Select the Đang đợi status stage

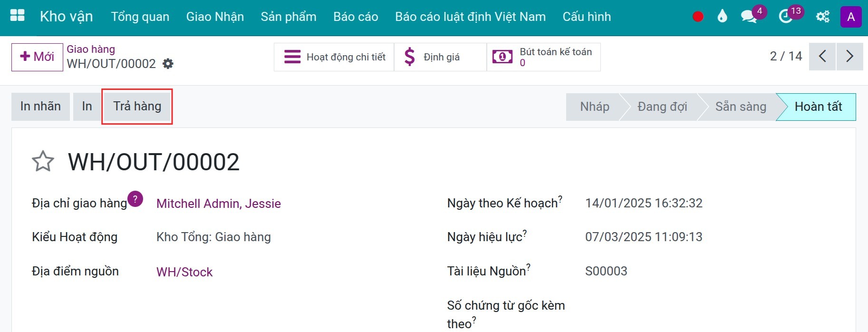pyautogui.click(x=662, y=107)
